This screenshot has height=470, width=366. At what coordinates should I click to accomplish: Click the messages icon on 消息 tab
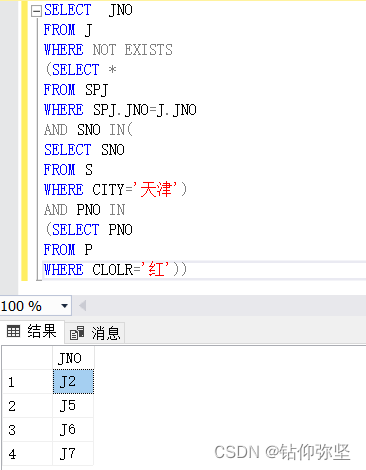point(76,333)
